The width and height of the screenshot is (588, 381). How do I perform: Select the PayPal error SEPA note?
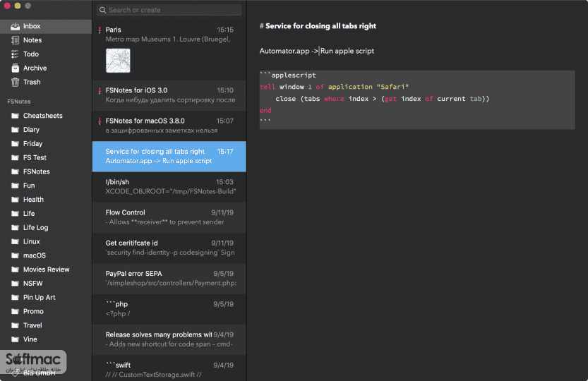[169, 278]
